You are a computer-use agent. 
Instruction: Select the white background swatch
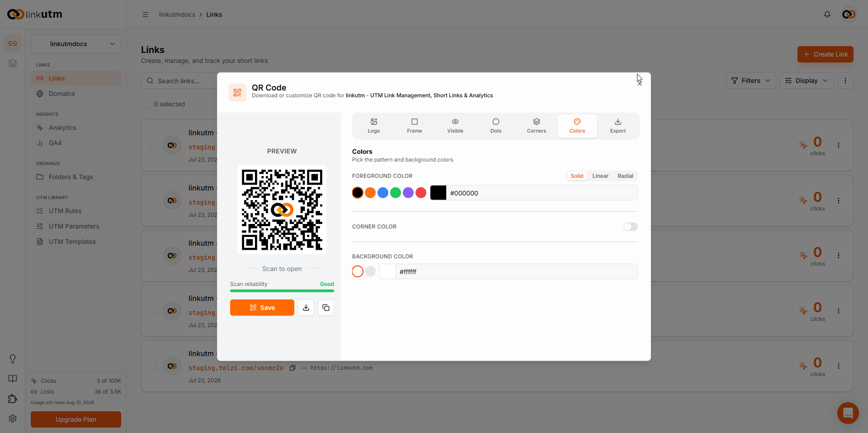(x=358, y=271)
